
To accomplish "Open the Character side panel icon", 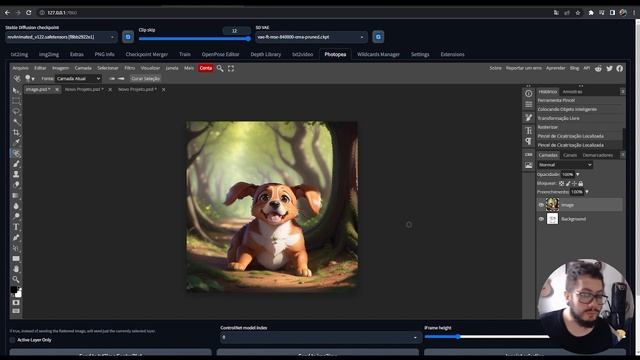I will coord(529,131).
